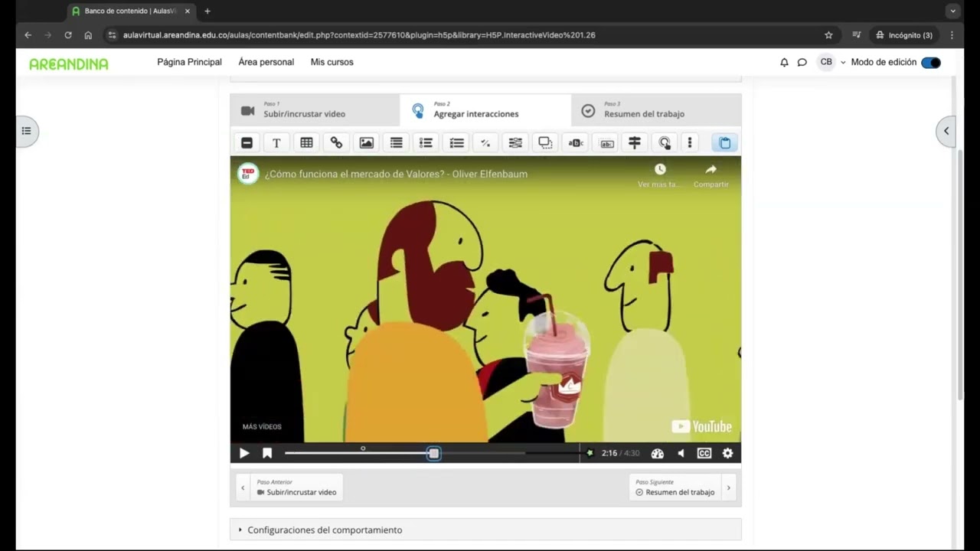Click the Areandina logo

[x=69, y=64]
